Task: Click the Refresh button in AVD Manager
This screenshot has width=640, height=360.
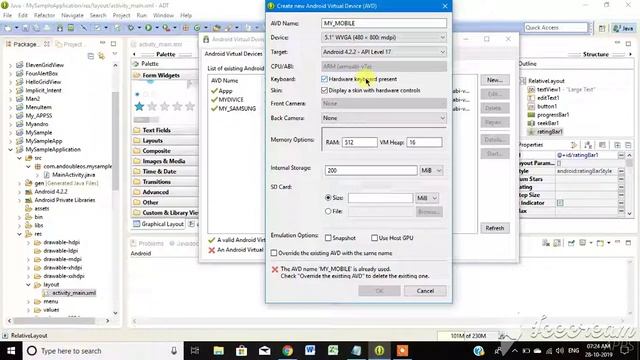Action: click(495, 228)
